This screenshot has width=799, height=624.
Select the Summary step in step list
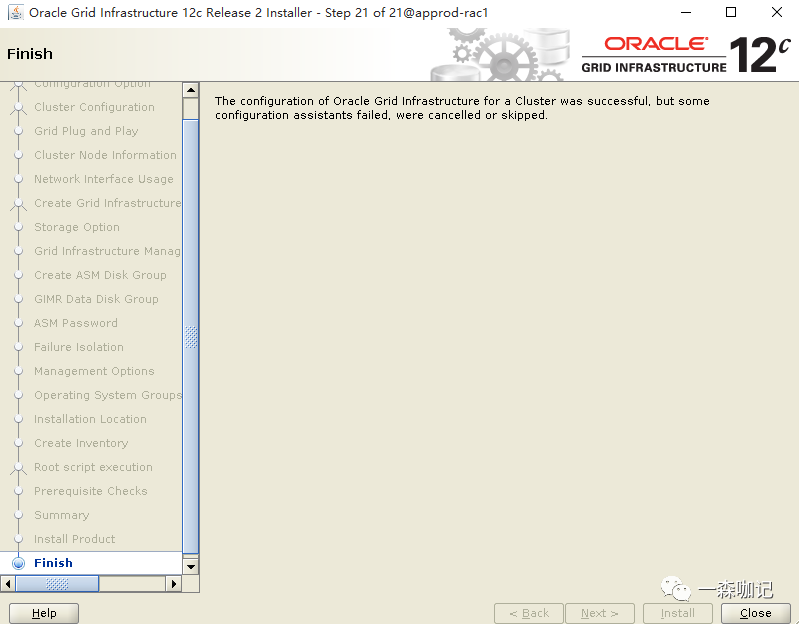click(x=62, y=515)
